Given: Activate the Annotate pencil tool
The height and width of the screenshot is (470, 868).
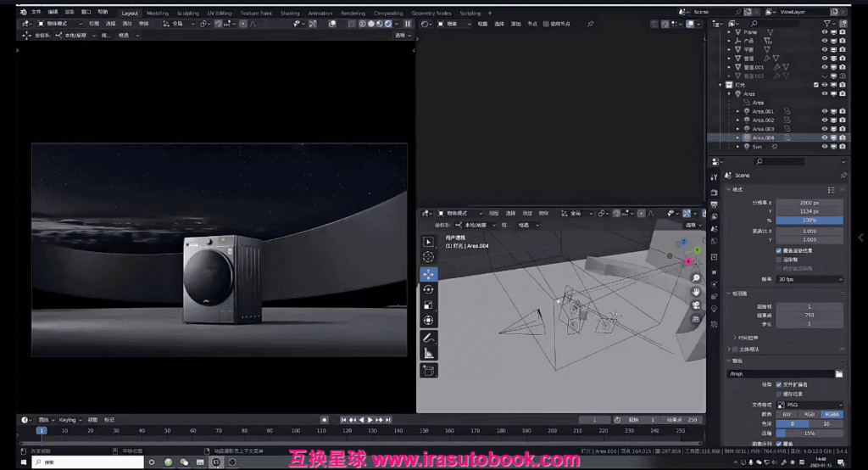Looking at the screenshot, I should 428,339.
